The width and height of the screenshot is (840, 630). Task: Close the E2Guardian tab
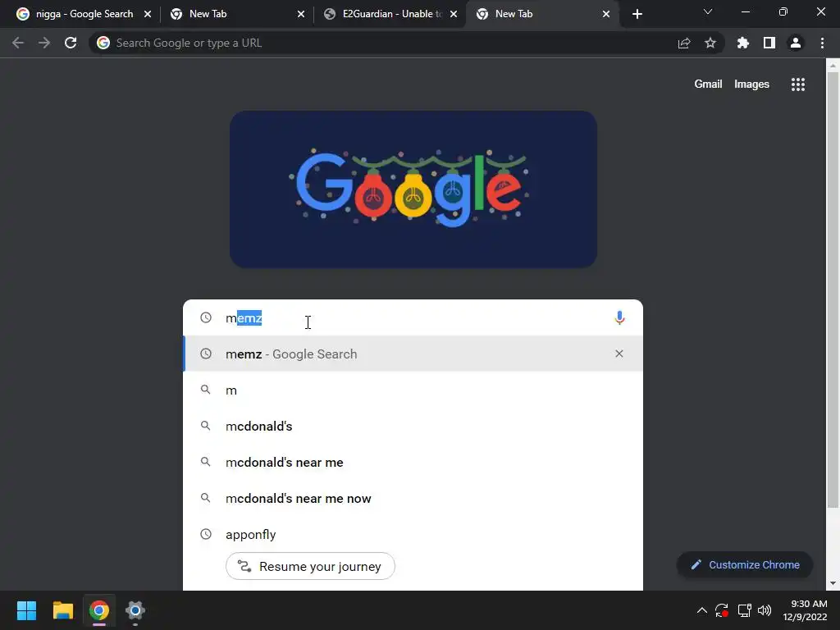click(x=454, y=14)
